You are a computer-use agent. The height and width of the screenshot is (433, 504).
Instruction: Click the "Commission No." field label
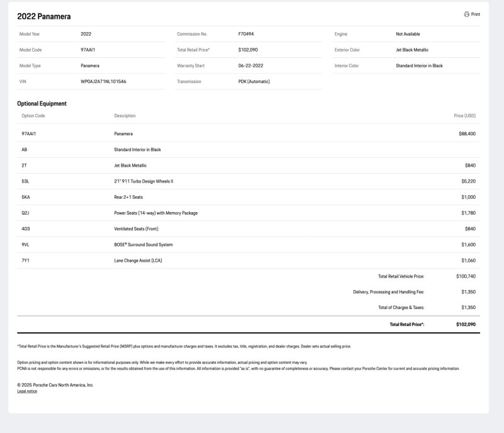[192, 34]
